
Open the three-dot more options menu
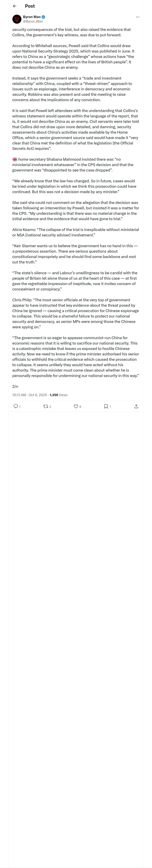[138, 17]
